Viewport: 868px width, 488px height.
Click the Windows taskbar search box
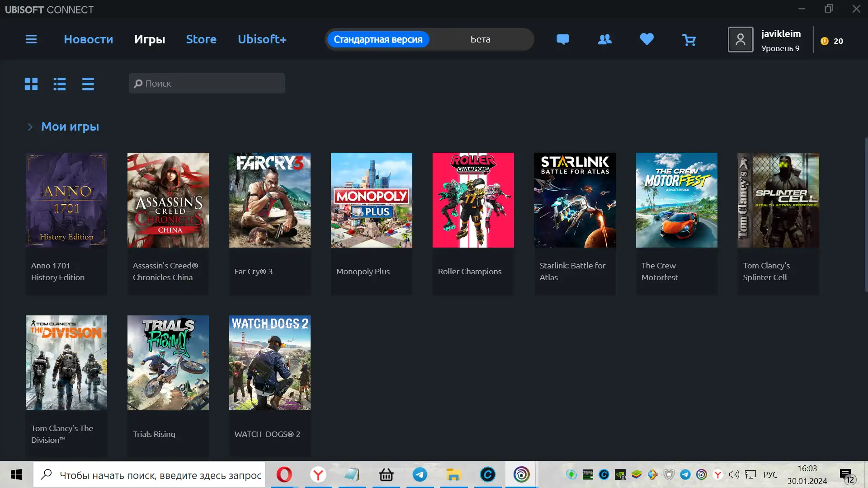click(x=149, y=475)
